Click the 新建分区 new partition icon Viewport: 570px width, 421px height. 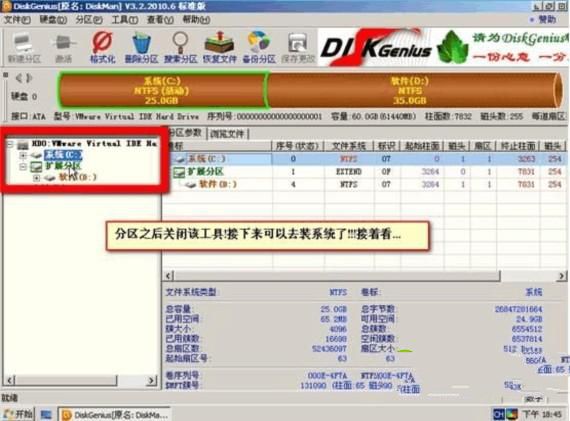tap(24, 47)
